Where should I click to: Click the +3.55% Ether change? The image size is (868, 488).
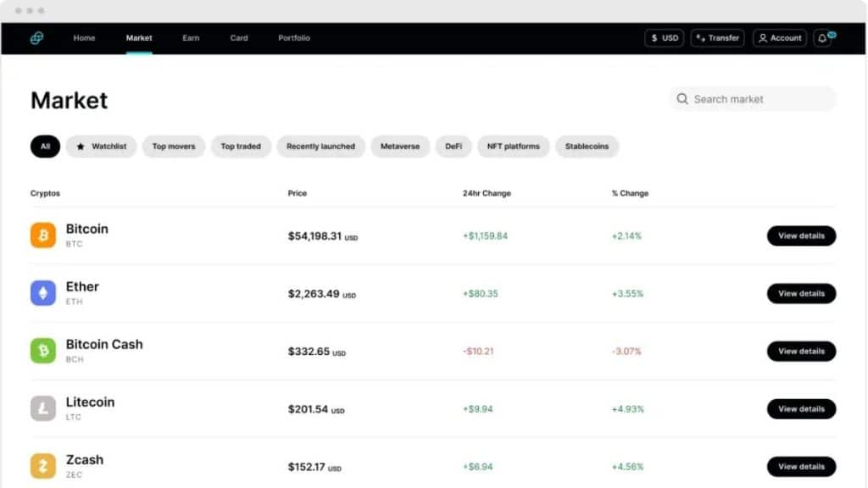(x=628, y=294)
